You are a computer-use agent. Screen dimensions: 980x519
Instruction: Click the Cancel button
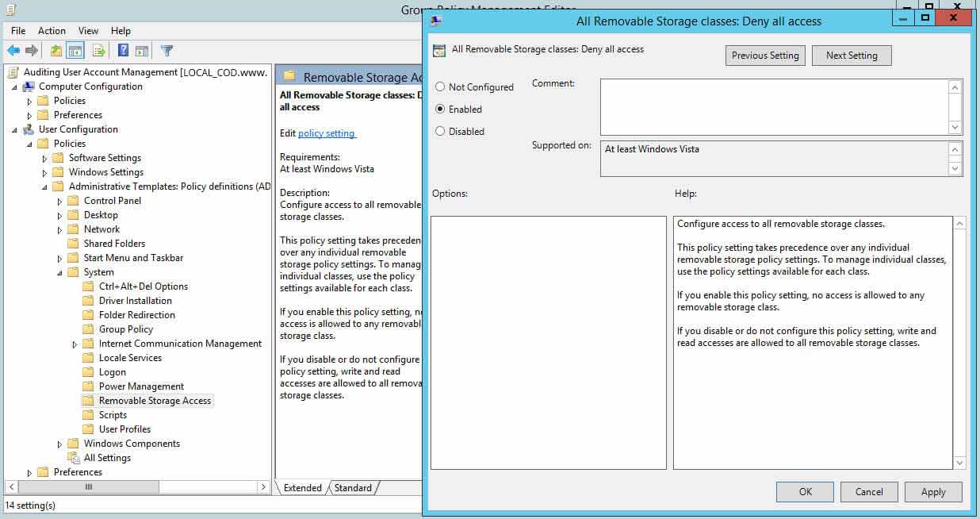coord(869,492)
